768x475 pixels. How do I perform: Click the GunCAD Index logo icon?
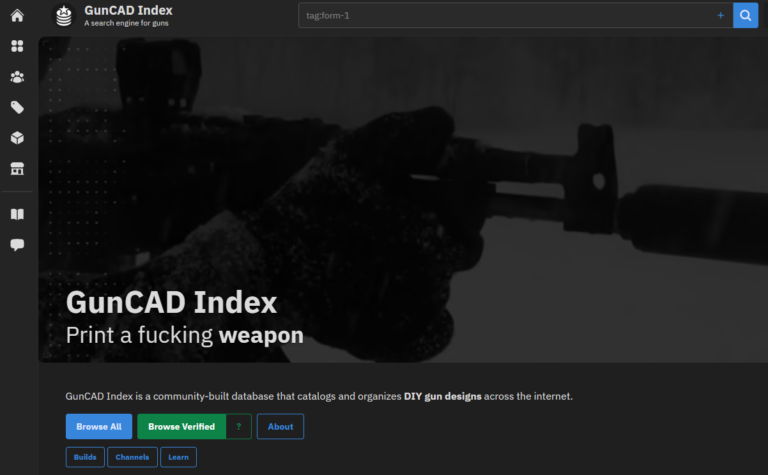(x=64, y=16)
